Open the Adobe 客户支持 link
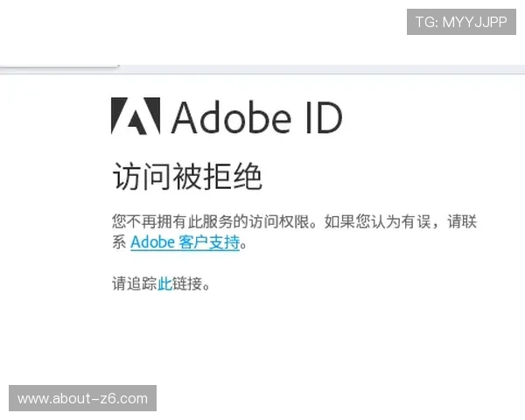 [185, 242]
